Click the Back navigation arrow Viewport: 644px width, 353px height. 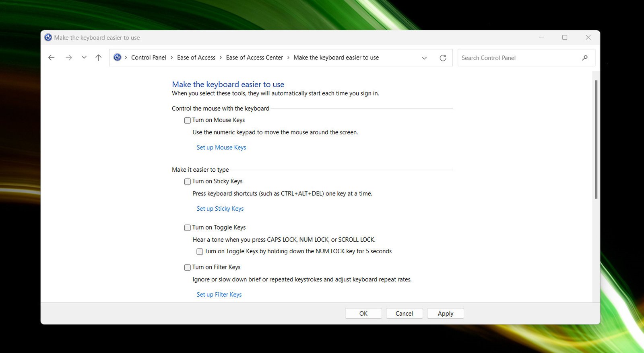(x=51, y=57)
